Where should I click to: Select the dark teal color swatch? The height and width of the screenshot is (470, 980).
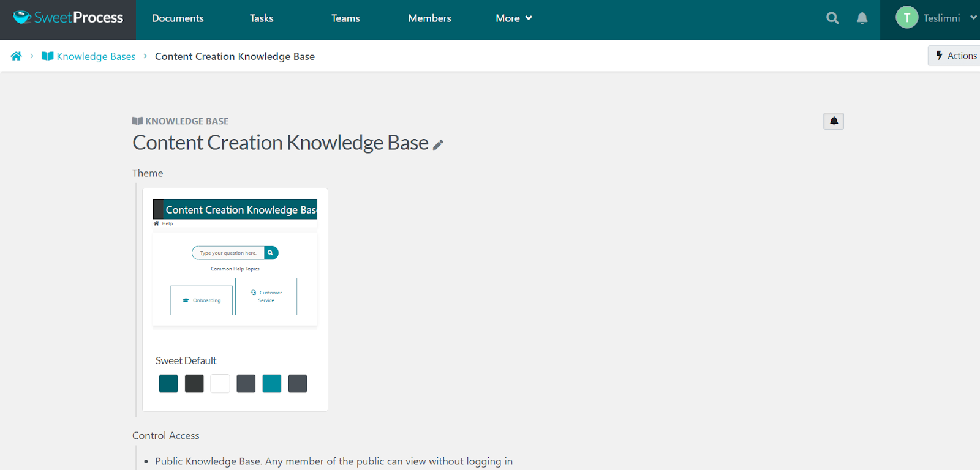tap(168, 384)
